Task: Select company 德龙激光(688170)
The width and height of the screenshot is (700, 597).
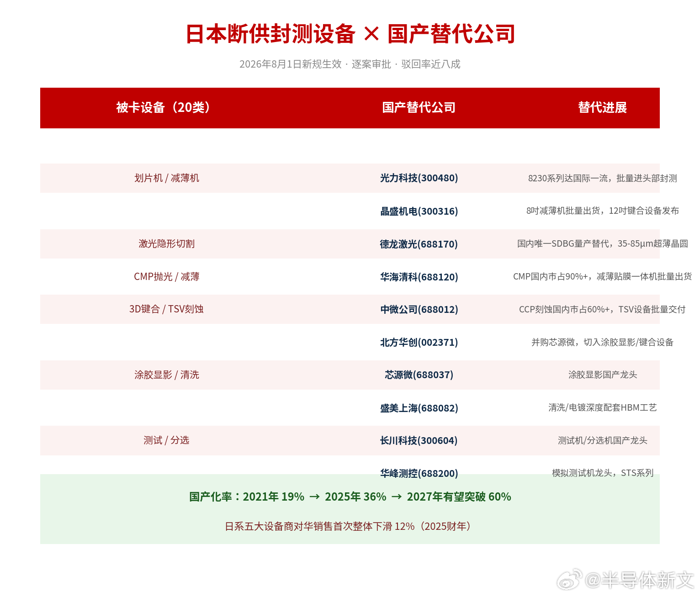Action: 419,244
